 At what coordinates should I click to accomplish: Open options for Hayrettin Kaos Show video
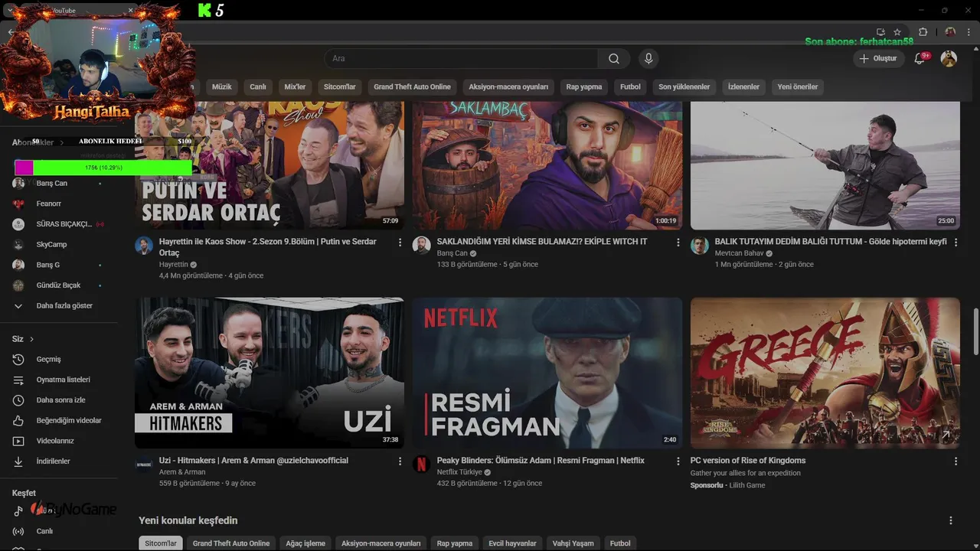(x=400, y=242)
